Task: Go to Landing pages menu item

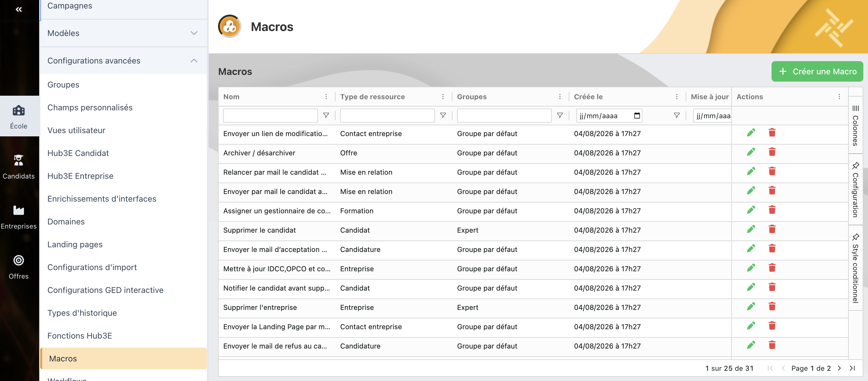Action: tap(75, 244)
